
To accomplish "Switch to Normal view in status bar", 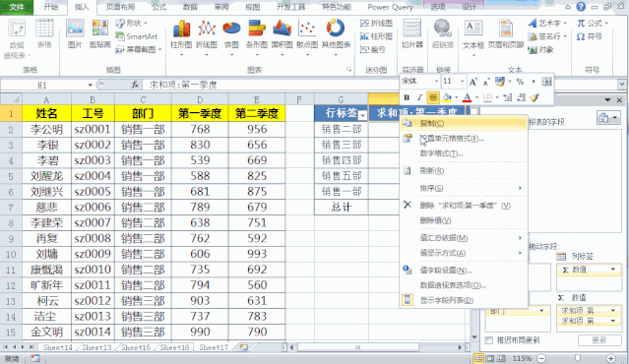I will (x=478, y=358).
